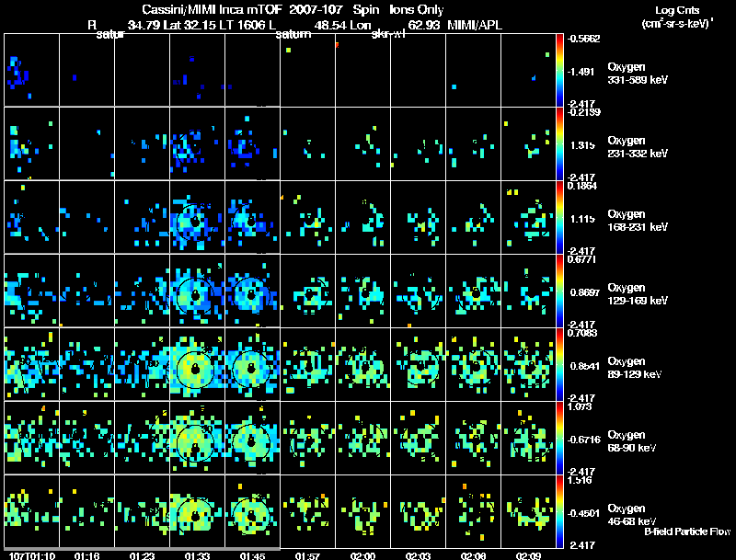
Task: Click the colorbar value '1.315'
Action: (x=582, y=145)
